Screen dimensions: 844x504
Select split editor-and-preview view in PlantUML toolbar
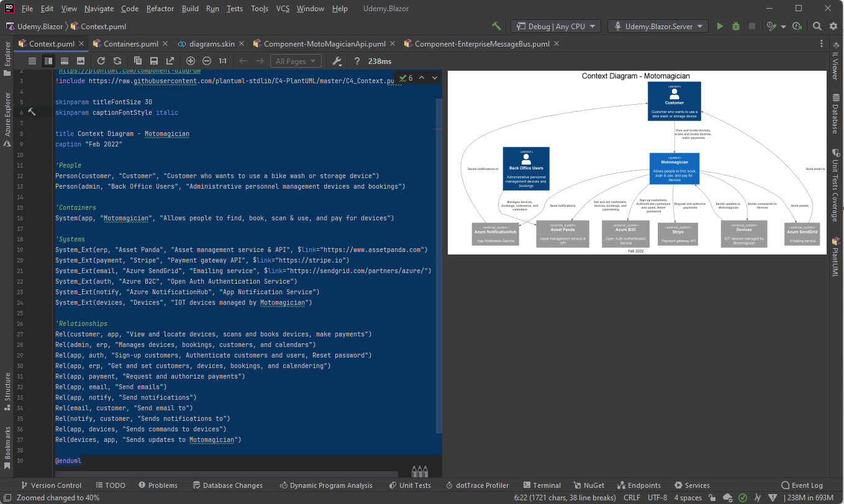point(47,61)
